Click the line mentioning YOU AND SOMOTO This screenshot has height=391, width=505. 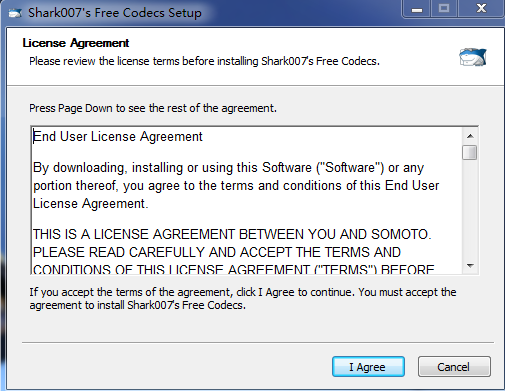[x=232, y=234]
